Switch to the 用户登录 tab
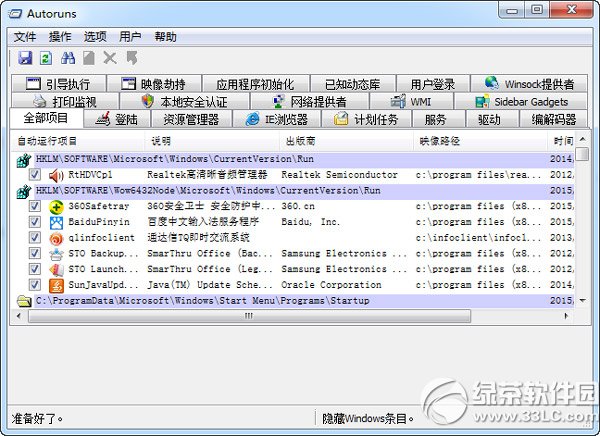600x436 pixels. tap(433, 83)
